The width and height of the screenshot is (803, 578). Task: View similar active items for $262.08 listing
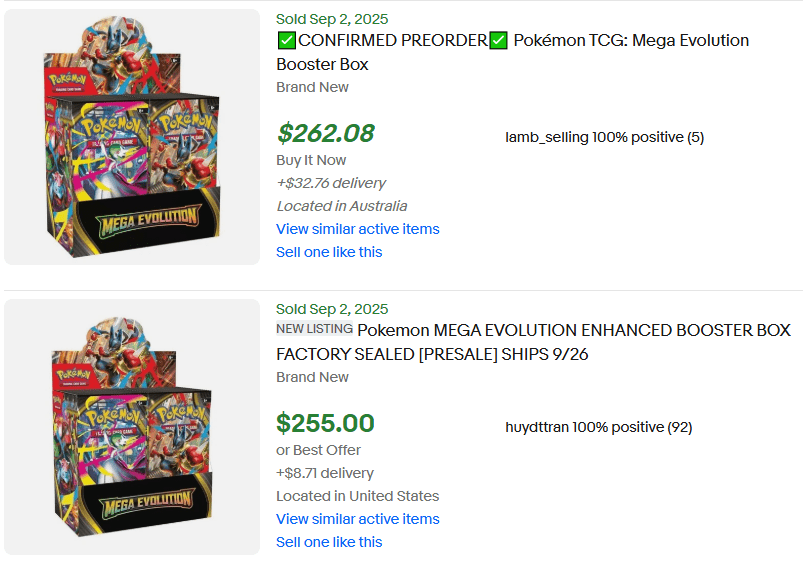(x=357, y=229)
